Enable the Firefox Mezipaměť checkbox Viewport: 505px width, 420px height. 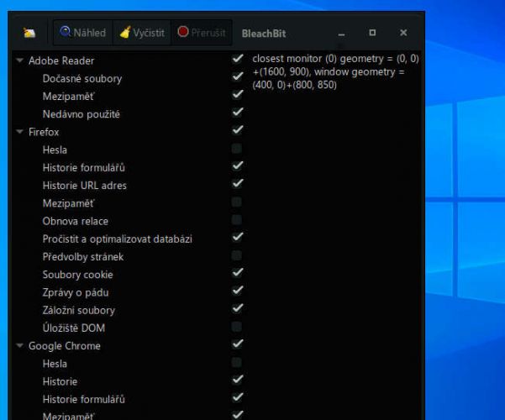pyautogui.click(x=237, y=202)
